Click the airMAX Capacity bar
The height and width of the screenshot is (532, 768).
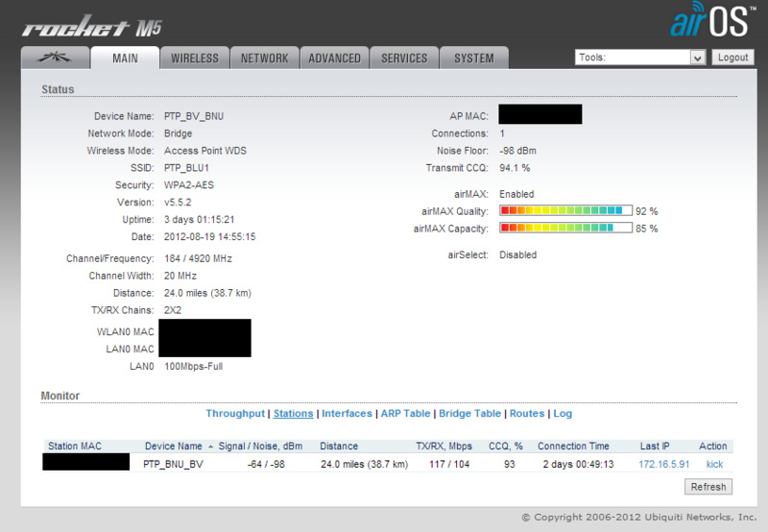(565, 228)
